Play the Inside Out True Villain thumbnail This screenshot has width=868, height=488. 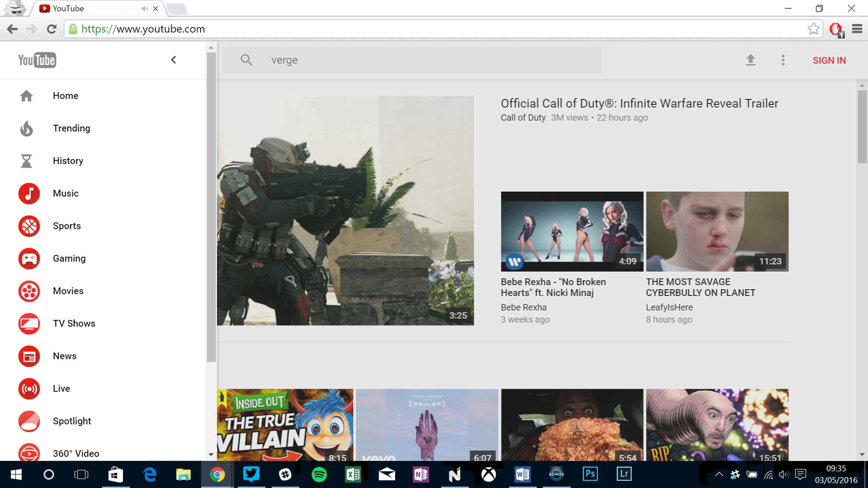(285, 425)
